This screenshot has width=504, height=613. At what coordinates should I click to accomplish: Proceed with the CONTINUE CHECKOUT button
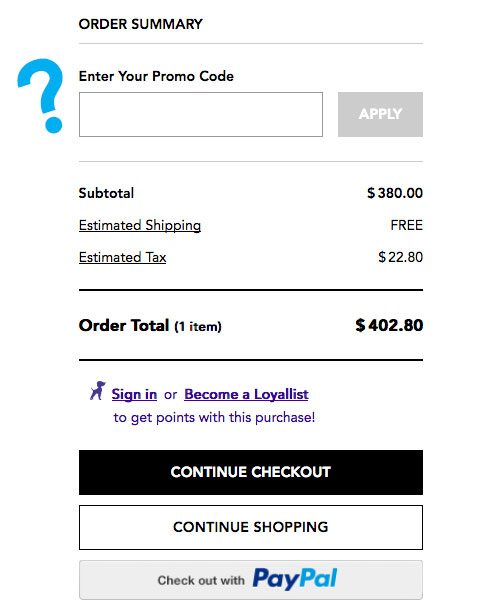(x=251, y=472)
